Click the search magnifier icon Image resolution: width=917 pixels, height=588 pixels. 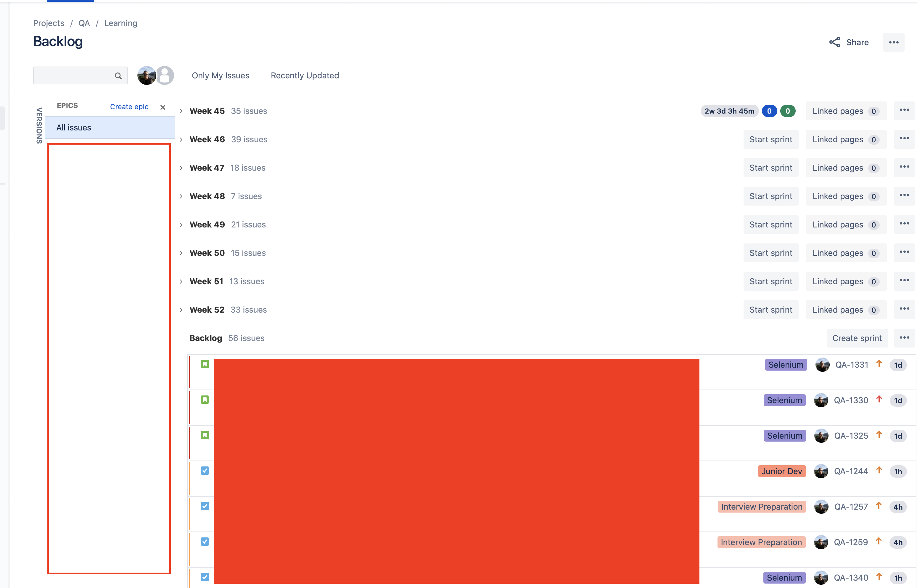point(118,76)
